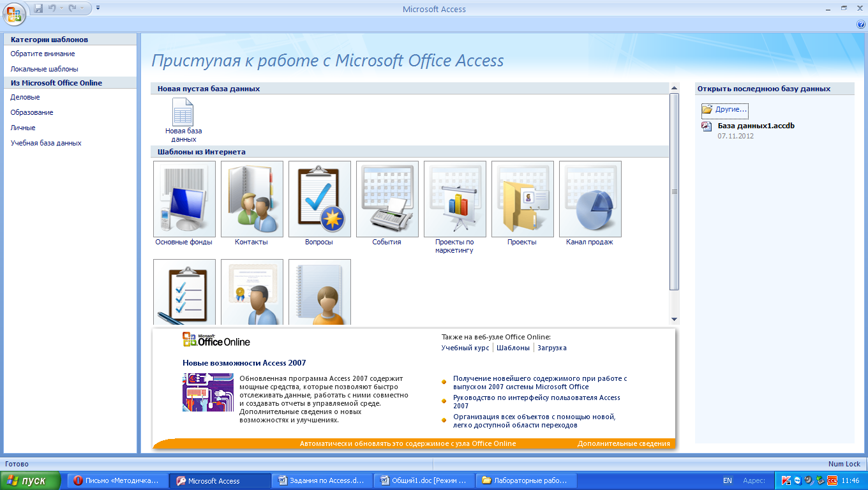Click the Учебный курс link

pos(465,348)
